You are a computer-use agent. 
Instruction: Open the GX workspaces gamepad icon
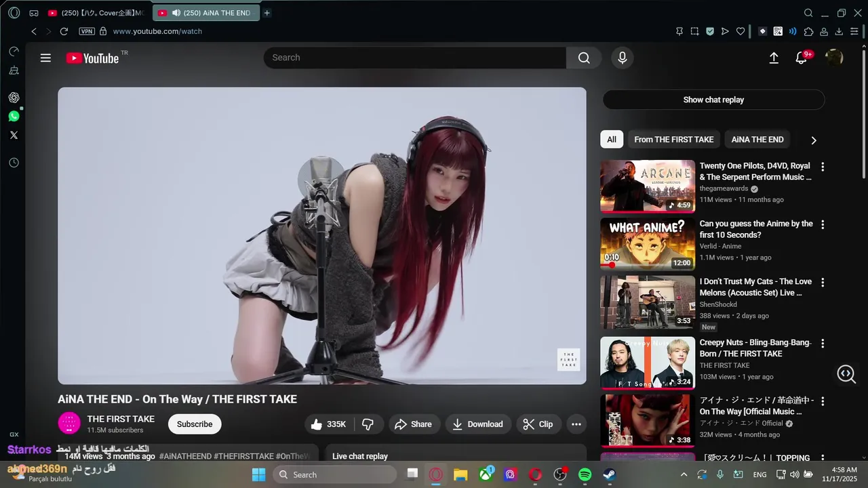pos(33,13)
